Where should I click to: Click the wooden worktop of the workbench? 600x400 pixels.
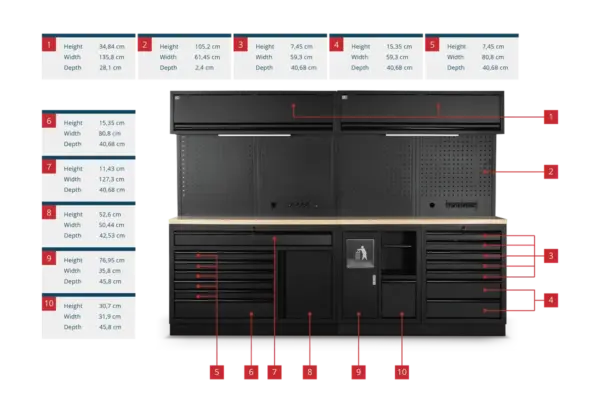(x=338, y=220)
